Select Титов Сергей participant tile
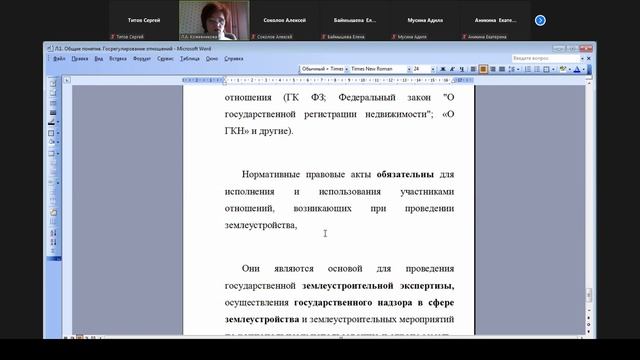 [144, 20]
